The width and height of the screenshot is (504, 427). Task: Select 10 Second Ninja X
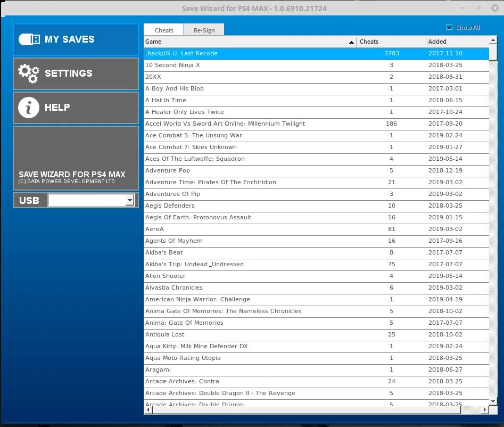[317, 65]
